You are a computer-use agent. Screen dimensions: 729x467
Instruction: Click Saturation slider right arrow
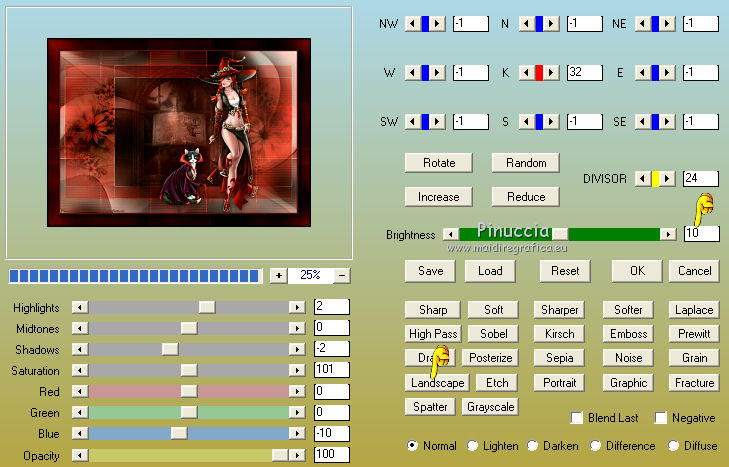[x=297, y=370]
